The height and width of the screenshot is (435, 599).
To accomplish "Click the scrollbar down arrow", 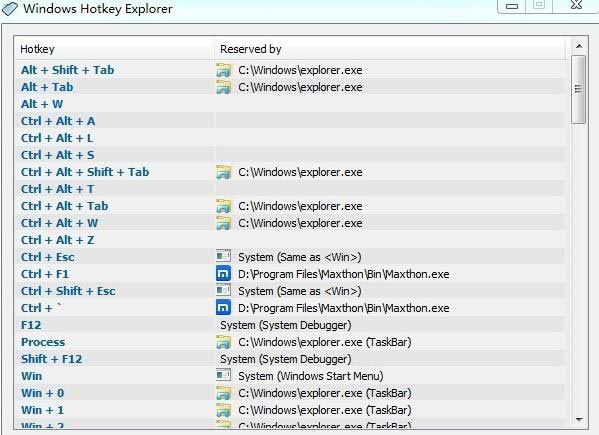I will [x=579, y=420].
